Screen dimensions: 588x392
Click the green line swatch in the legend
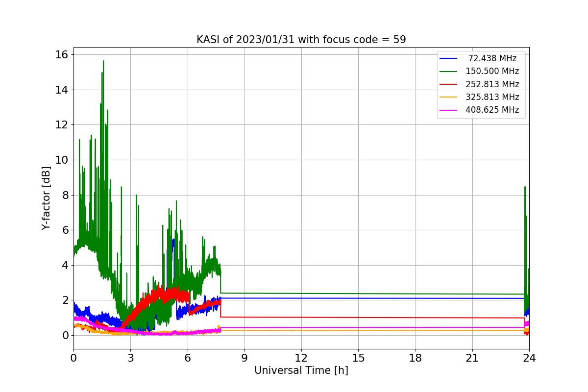pyautogui.click(x=449, y=72)
